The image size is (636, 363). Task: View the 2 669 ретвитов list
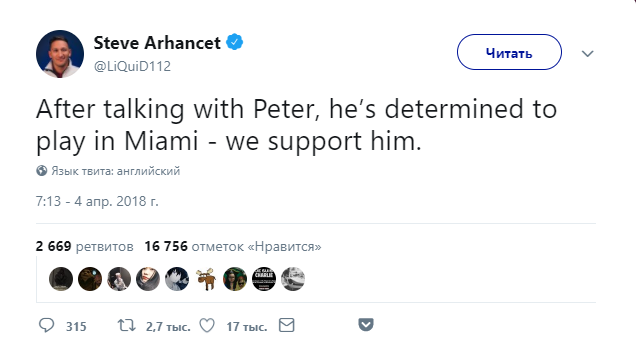coord(84,246)
